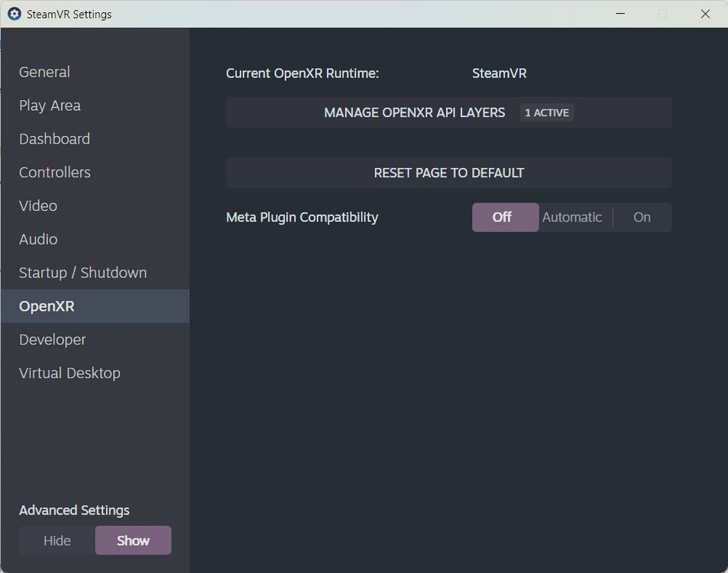Open the General settings section

(44, 72)
